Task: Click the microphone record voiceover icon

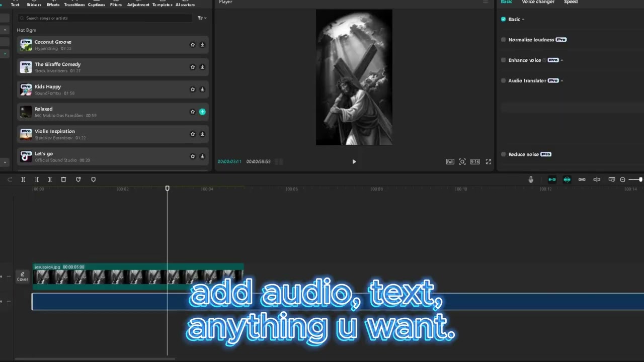Action: click(531, 179)
